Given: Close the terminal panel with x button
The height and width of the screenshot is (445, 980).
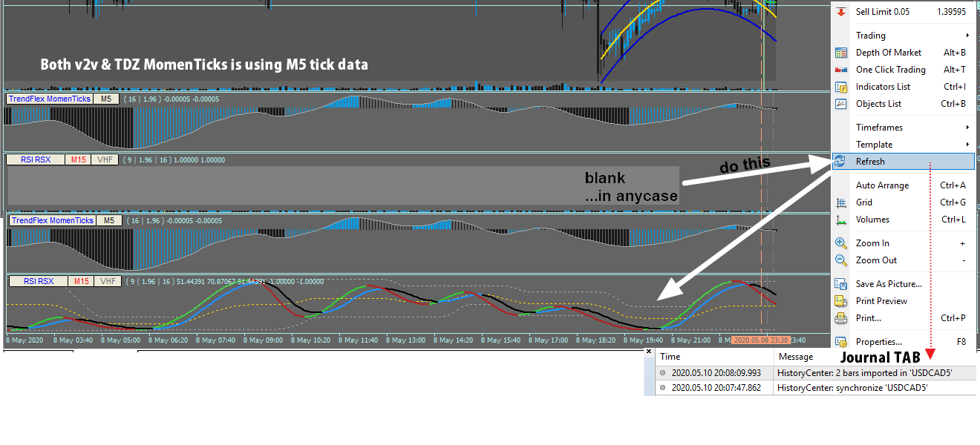Looking at the screenshot, I should 649,352.
